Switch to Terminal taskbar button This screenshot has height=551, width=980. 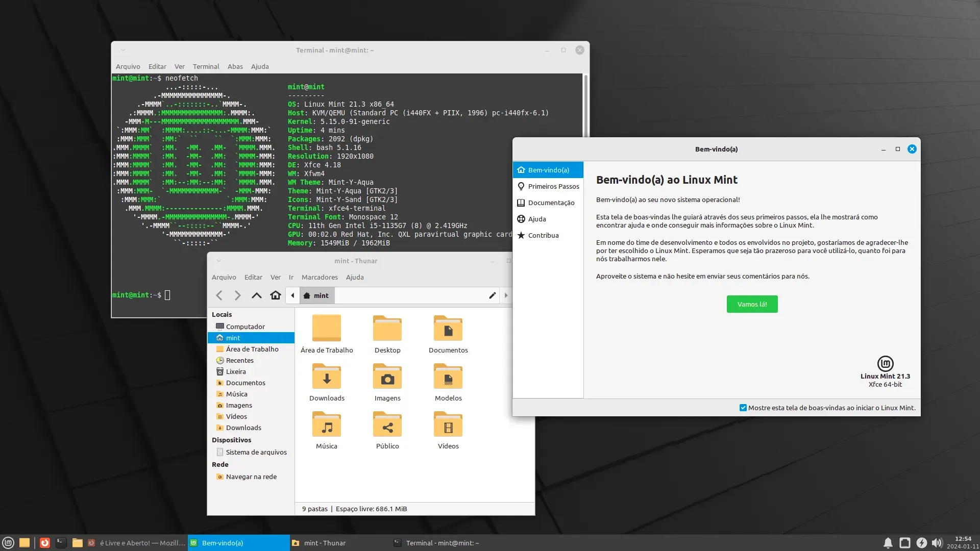pos(442,543)
